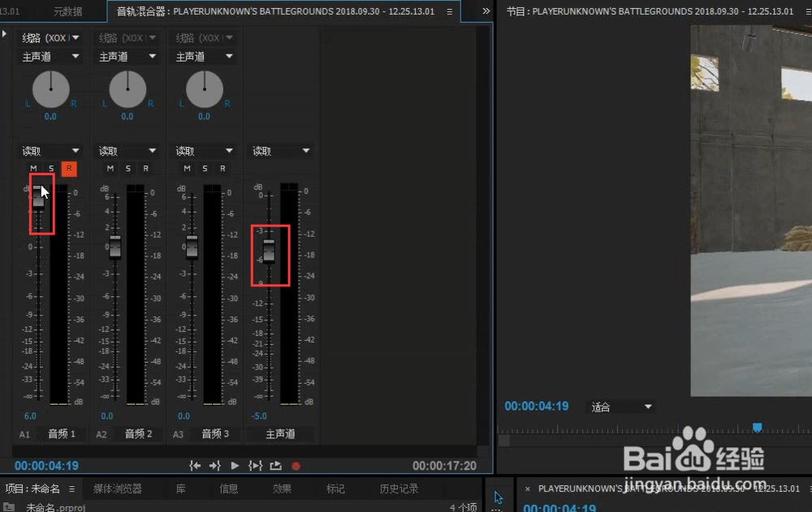Screen dimensions: 812x512
Task: Expand effects and sends triangle in mixer
Action: point(4,34)
